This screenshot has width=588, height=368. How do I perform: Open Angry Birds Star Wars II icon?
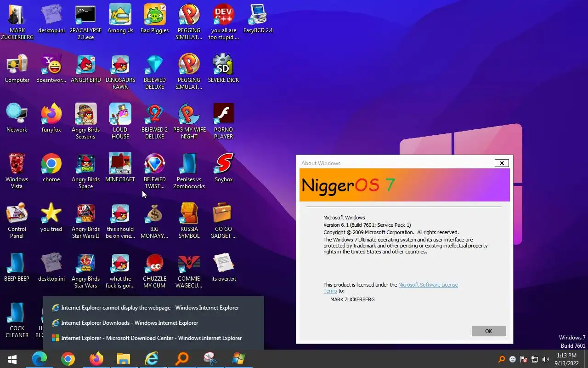point(86,220)
